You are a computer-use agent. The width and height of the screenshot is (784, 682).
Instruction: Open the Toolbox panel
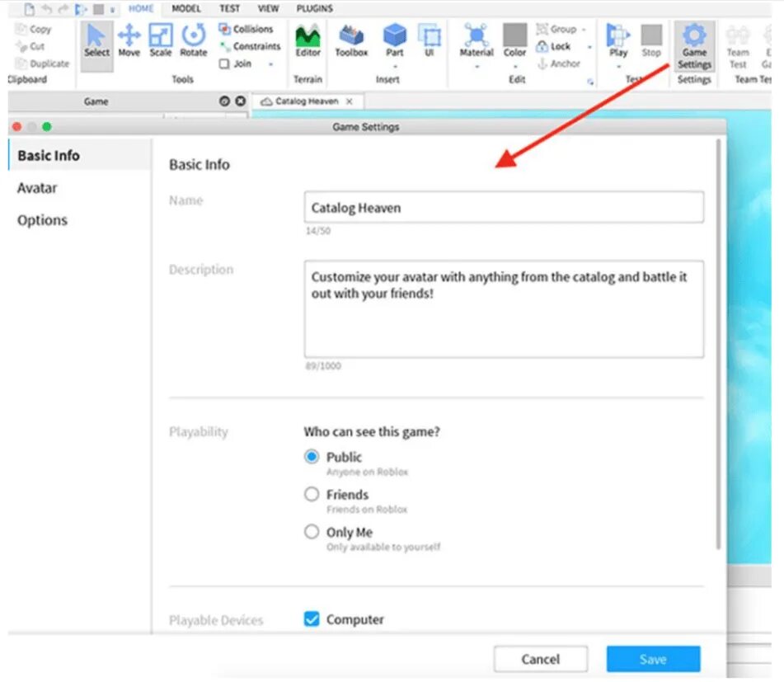tap(351, 40)
